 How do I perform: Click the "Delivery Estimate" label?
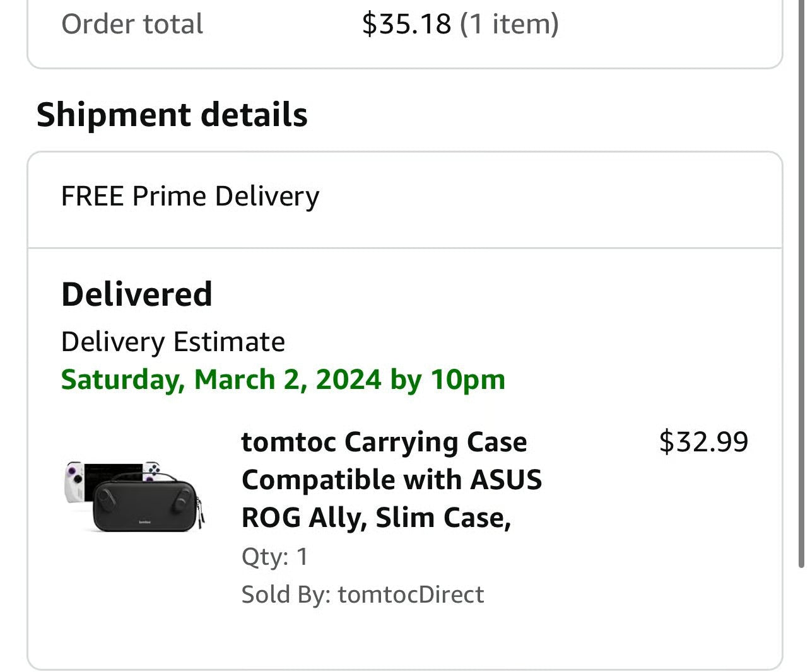coord(173,342)
